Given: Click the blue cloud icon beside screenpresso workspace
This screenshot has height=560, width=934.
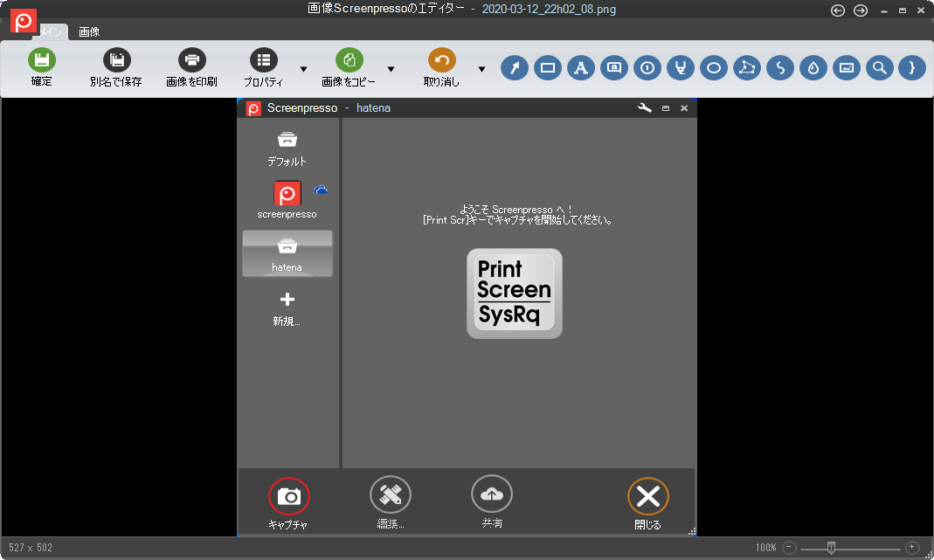Looking at the screenshot, I should [321, 190].
